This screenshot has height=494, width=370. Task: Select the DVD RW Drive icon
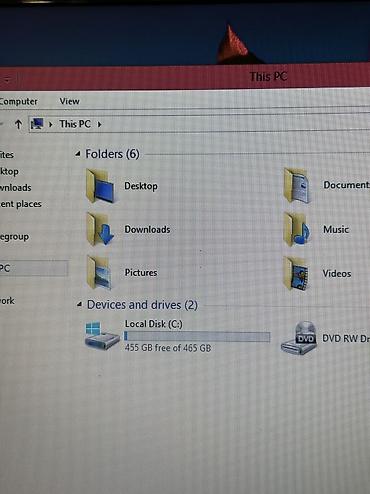pos(299,337)
